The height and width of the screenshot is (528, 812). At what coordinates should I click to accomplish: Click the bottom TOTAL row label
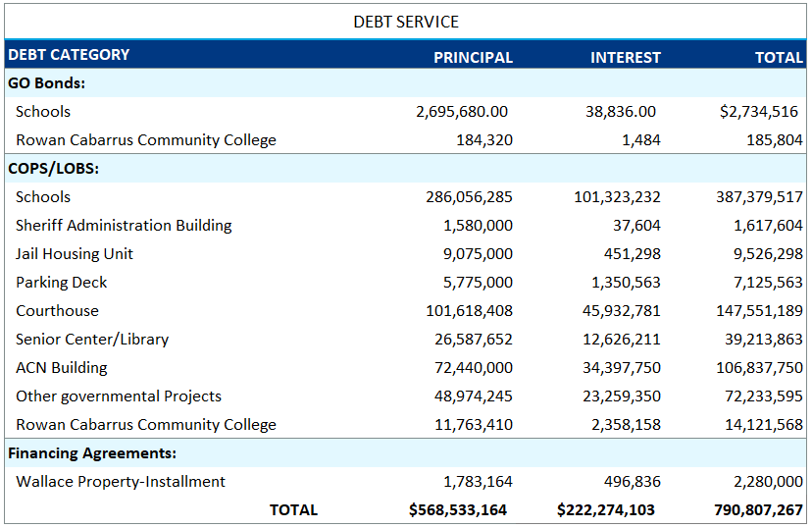[x=293, y=510]
